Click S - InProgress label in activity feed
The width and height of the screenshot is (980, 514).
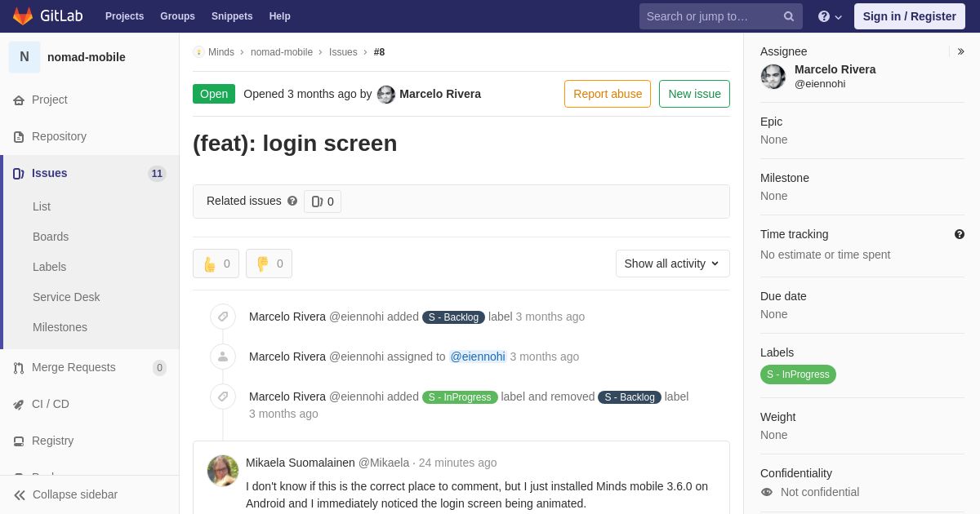[x=460, y=397]
